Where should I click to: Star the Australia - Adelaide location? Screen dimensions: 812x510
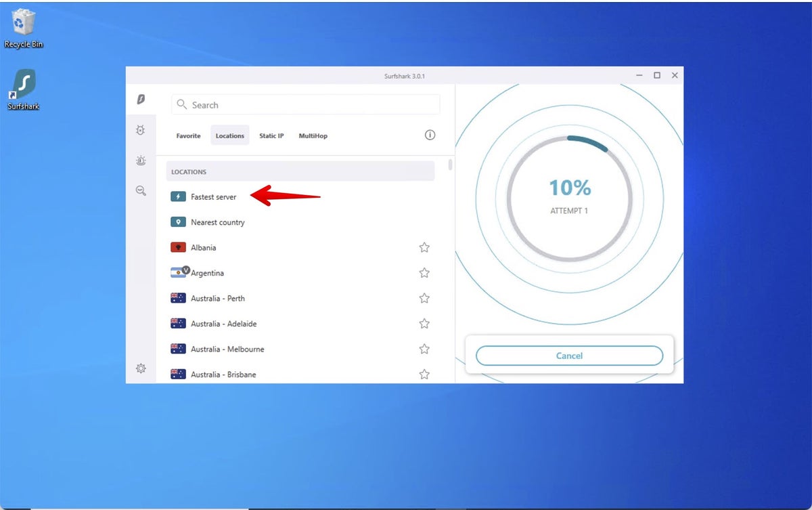click(424, 324)
